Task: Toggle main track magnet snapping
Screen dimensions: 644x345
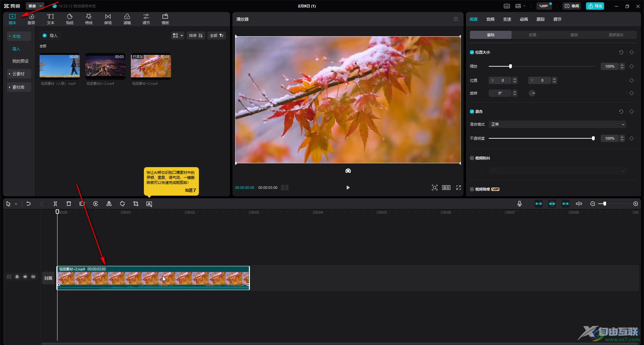Action: coord(539,204)
